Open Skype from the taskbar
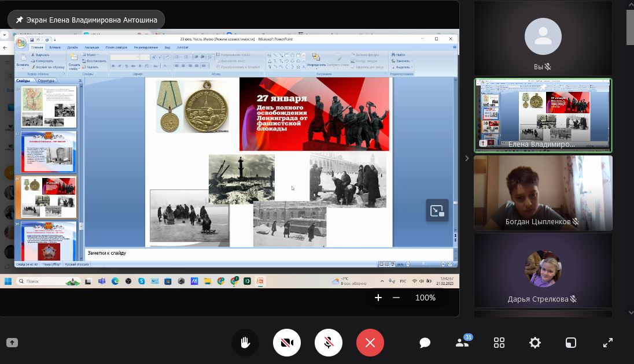This screenshot has width=634, height=364. (141, 281)
